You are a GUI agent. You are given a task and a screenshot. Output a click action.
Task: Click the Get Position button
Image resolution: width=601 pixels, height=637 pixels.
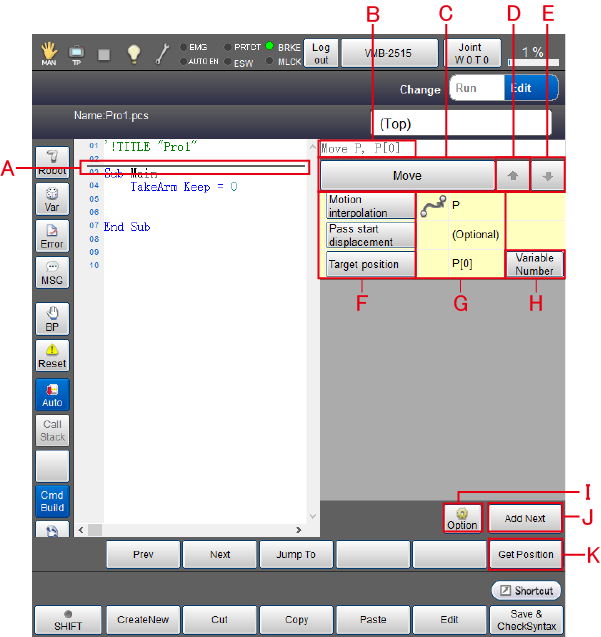point(524,554)
